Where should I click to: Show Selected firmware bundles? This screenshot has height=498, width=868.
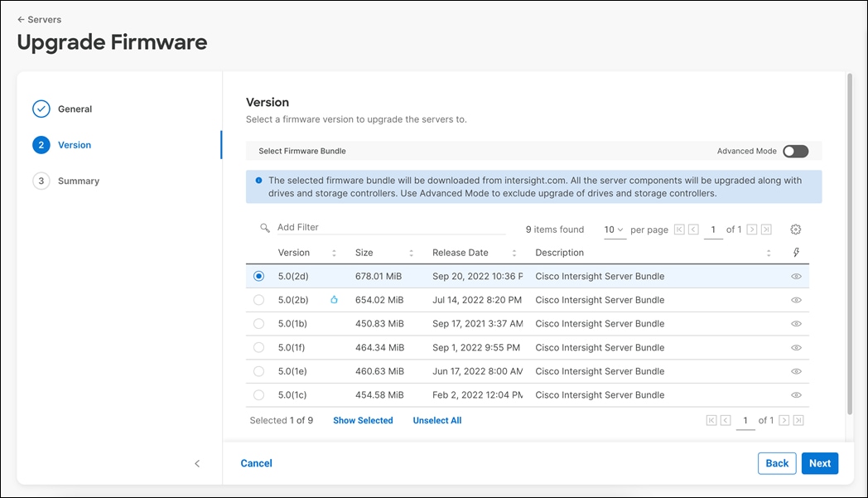click(x=363, y=420)
